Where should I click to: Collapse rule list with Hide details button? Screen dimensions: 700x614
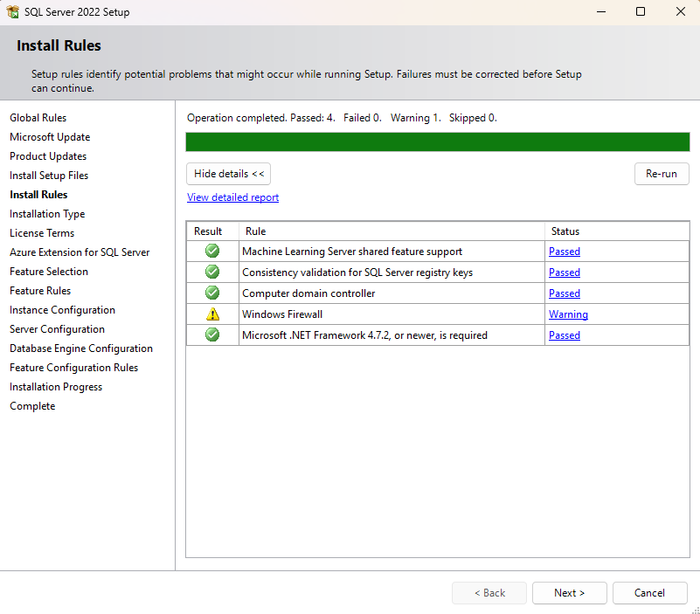tap(229, 174)
